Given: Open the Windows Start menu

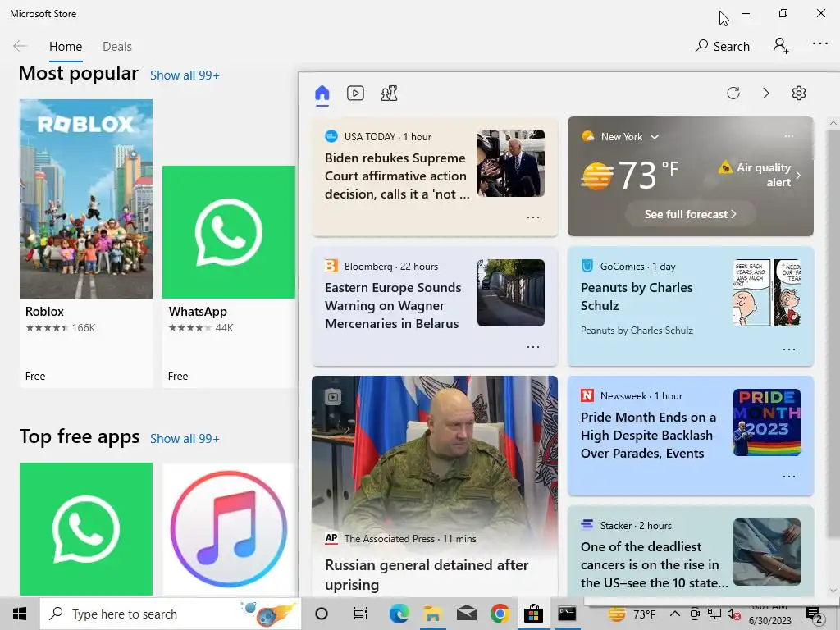Looking at the screenshot, I should tap(20, 614).
